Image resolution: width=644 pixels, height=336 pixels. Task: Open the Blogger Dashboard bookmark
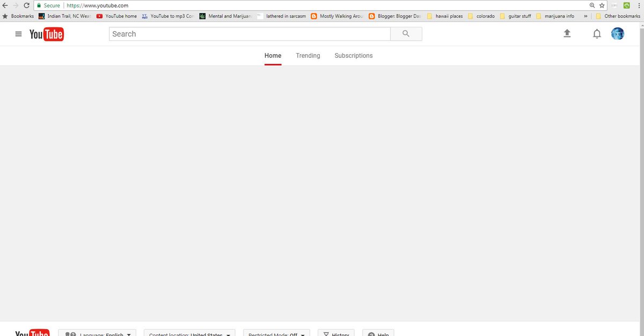tap(394, 16)
